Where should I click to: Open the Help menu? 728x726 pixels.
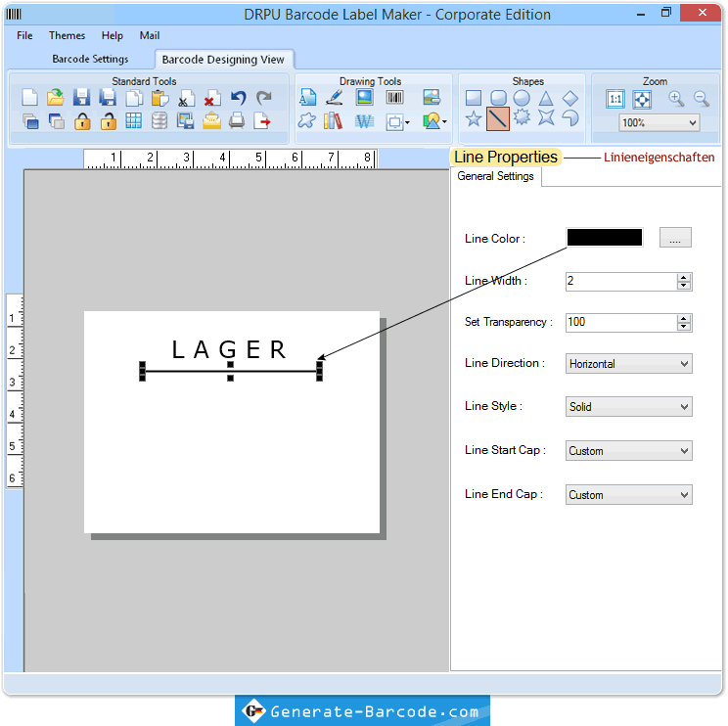[x=113, y=36]
